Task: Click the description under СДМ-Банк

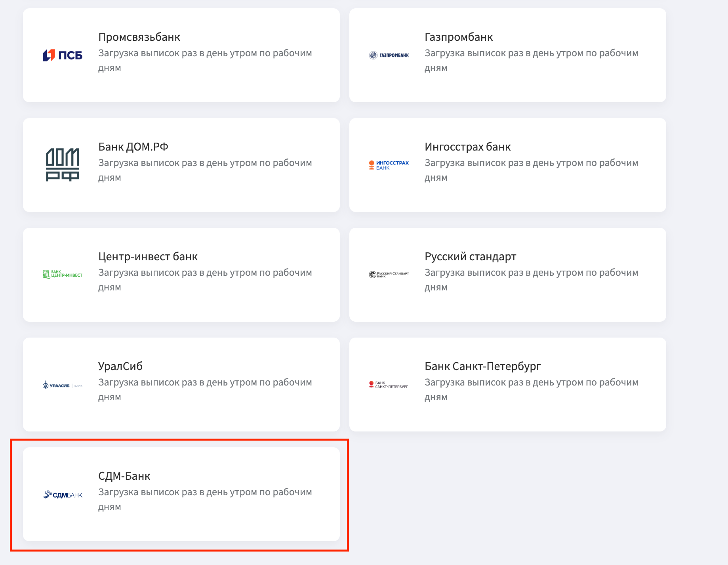Action: pyautogui.click(x=205, y=499)
